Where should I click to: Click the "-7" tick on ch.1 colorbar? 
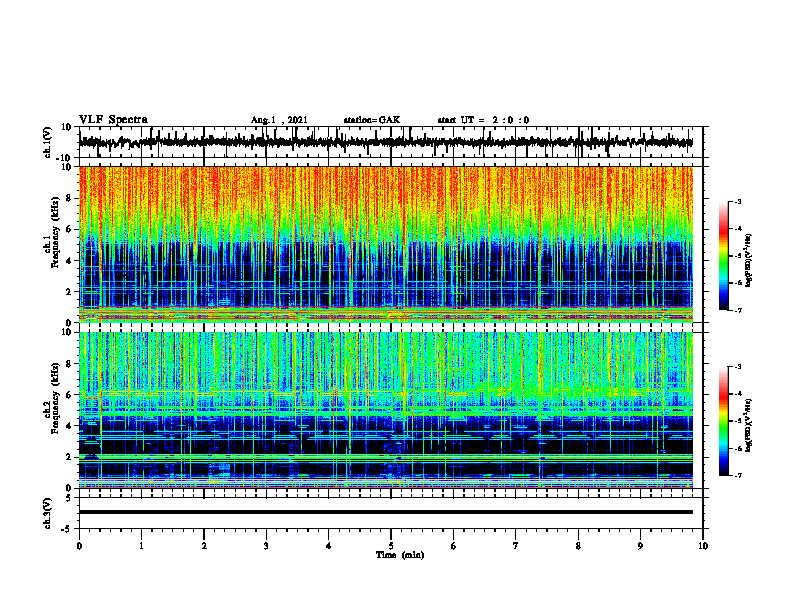pyautogui.click(x=738, y=310)
